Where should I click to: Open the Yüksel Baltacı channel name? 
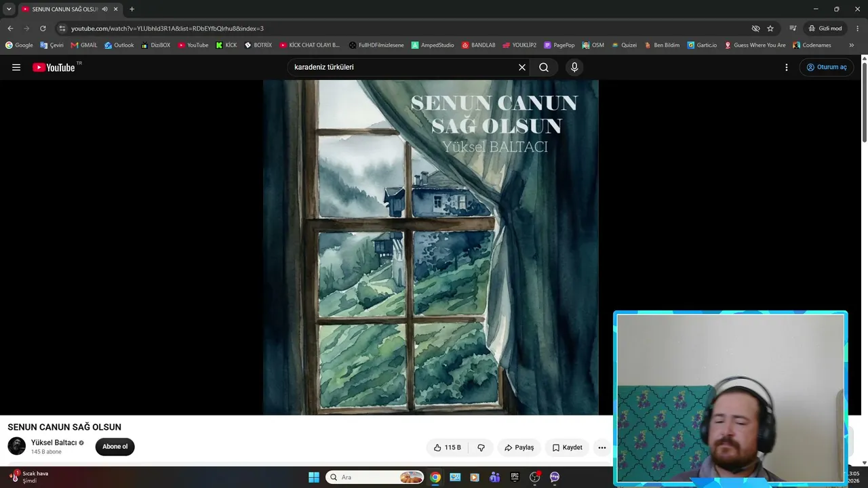[54, 443]
